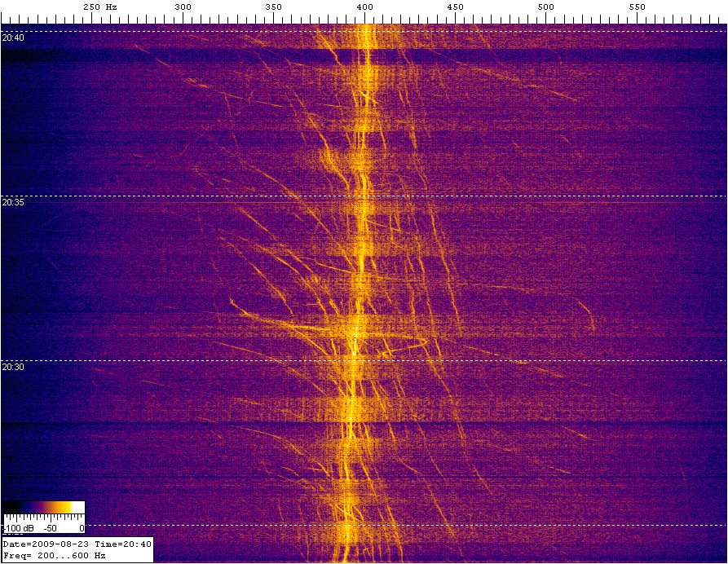Pick the 450 frequency tick label
This screenshot has height=564, width=728.
[455, 7]
